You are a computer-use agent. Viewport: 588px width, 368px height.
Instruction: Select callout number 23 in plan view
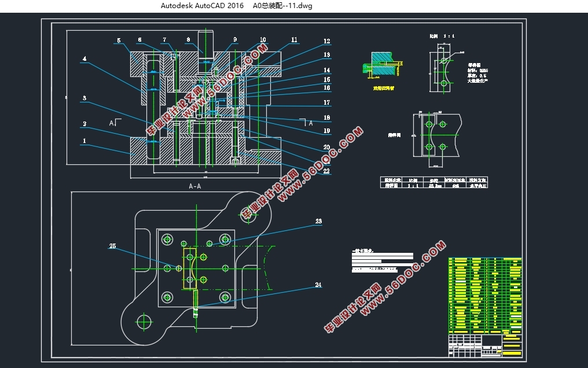(x=318, y=221)
